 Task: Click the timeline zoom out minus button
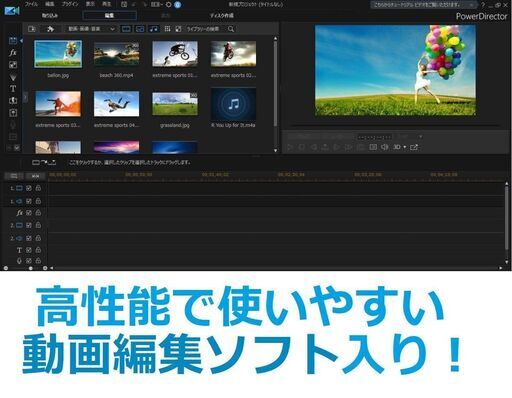pos(6,268)
